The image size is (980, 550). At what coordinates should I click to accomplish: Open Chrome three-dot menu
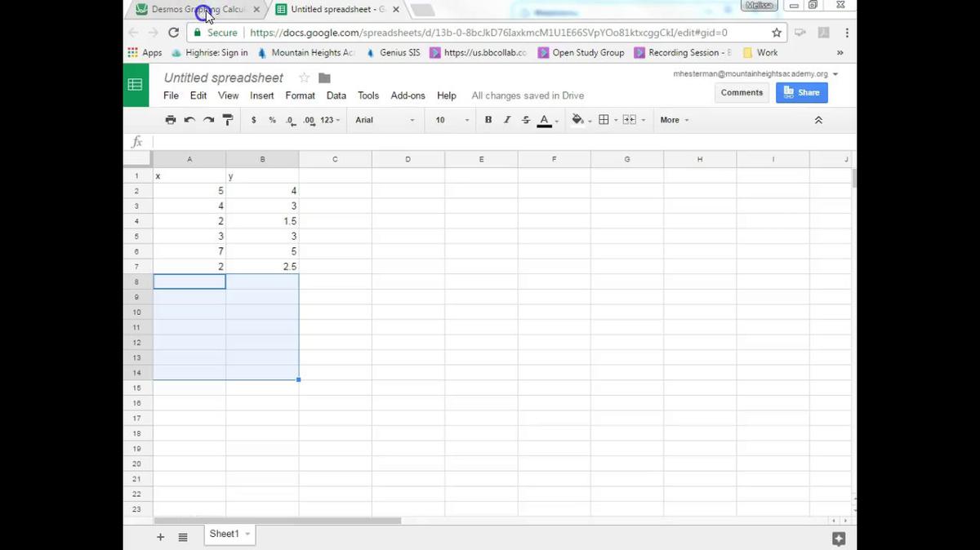click(x=847, y=33)
